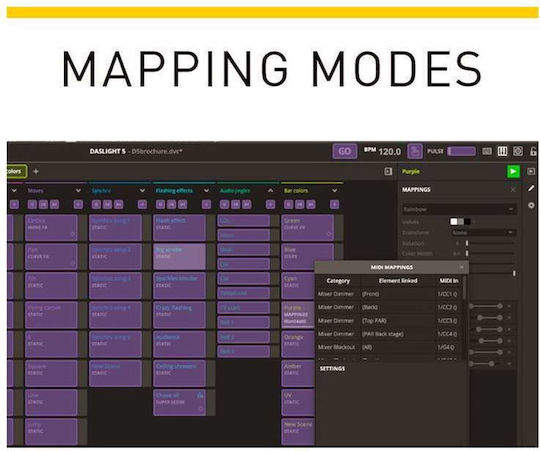Sort by Element linked column header
This screenshot has height=451, width=540.
tap(398, 281)
